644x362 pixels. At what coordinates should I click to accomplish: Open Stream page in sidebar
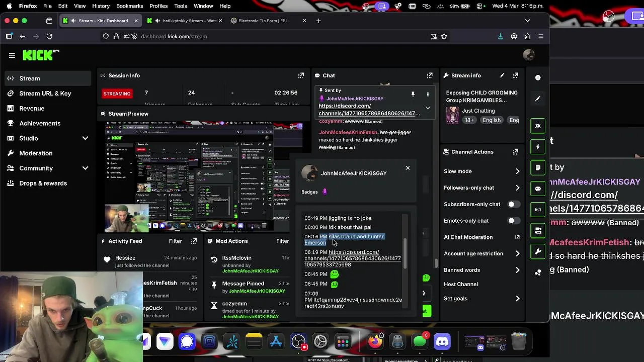point(48,78)
